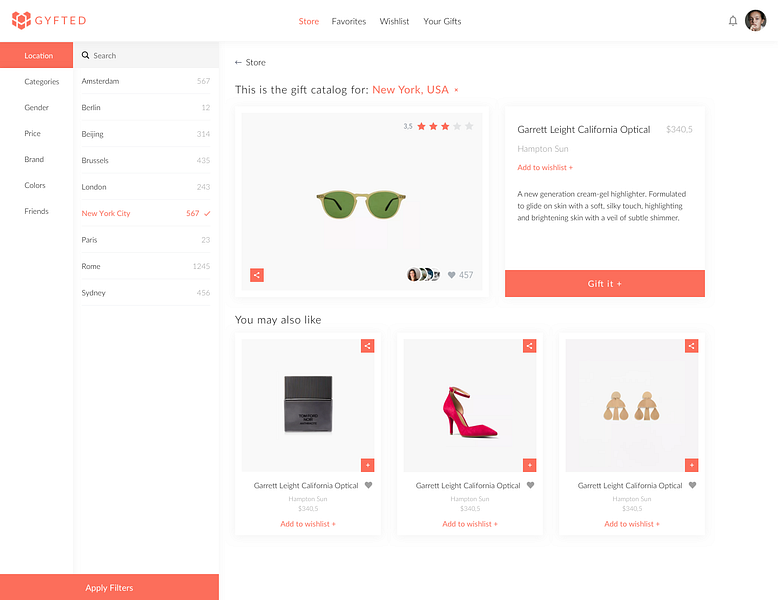Share the earrings product card
Screen dimensions: 778x600
click(x=692, y=346)
